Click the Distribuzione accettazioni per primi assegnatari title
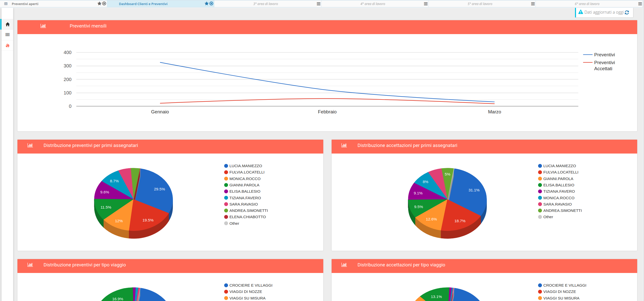 (x=407, y=145)
